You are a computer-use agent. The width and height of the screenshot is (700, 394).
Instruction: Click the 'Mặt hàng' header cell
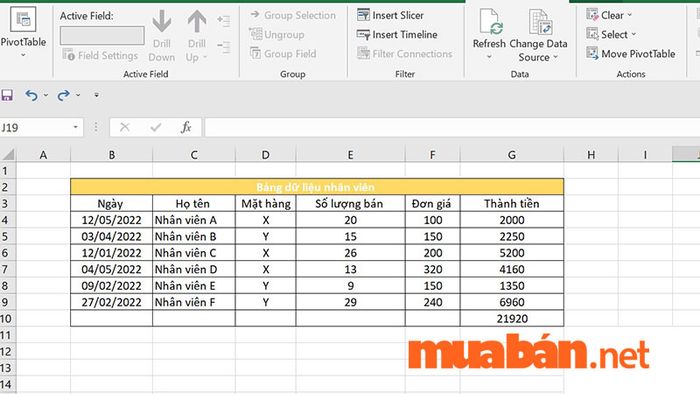(x=266, y=203)
